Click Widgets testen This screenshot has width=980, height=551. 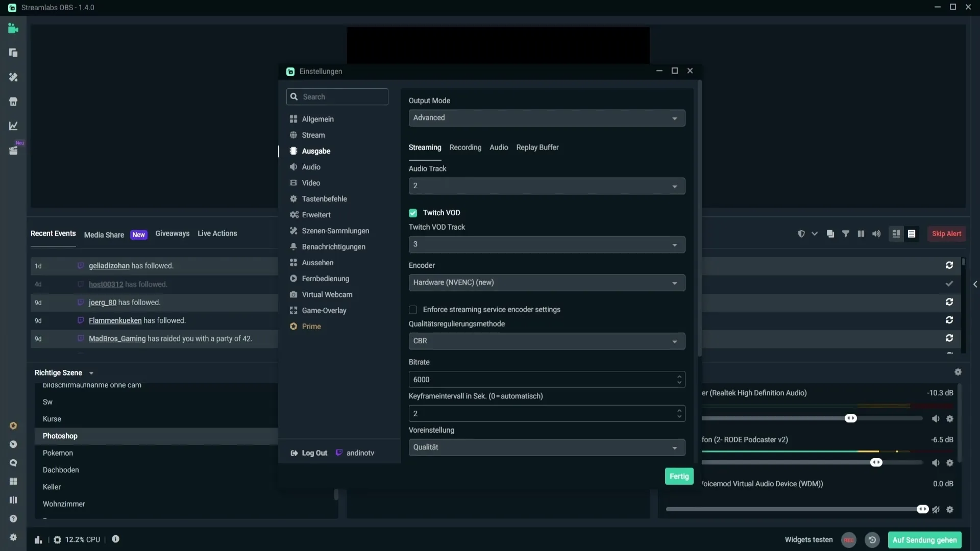click(x=808, y=539)
